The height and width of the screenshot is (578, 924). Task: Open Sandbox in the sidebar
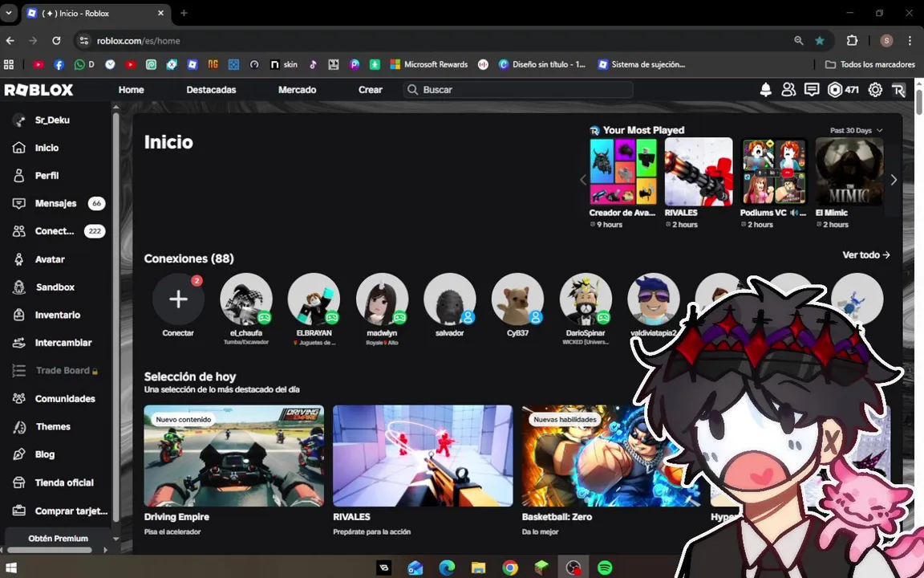(x=56, y=287)
